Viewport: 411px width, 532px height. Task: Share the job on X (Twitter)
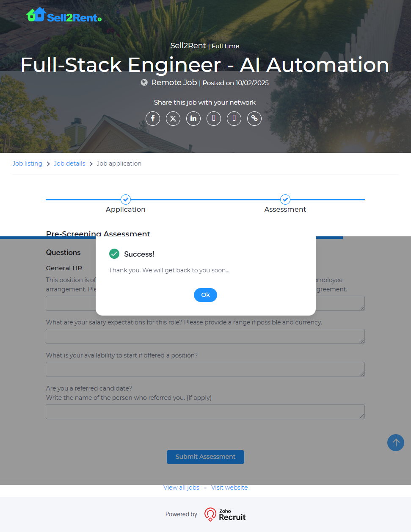[173, 119]
